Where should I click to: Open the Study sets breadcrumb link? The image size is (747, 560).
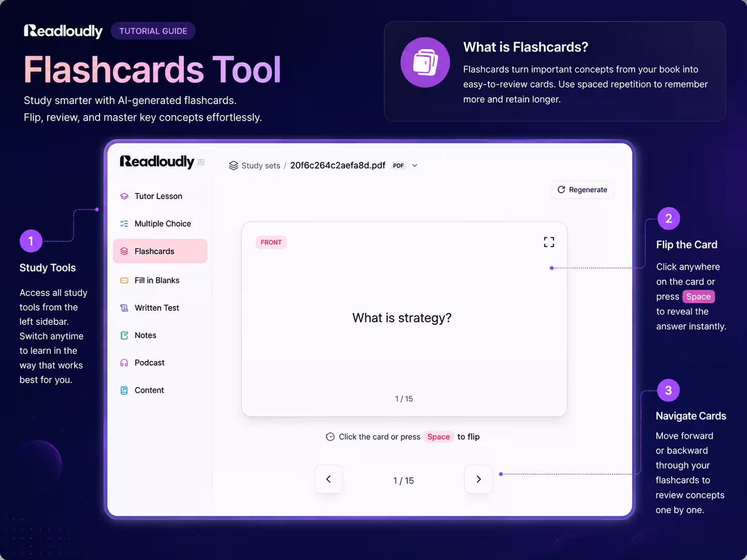(x=261, y=166)
